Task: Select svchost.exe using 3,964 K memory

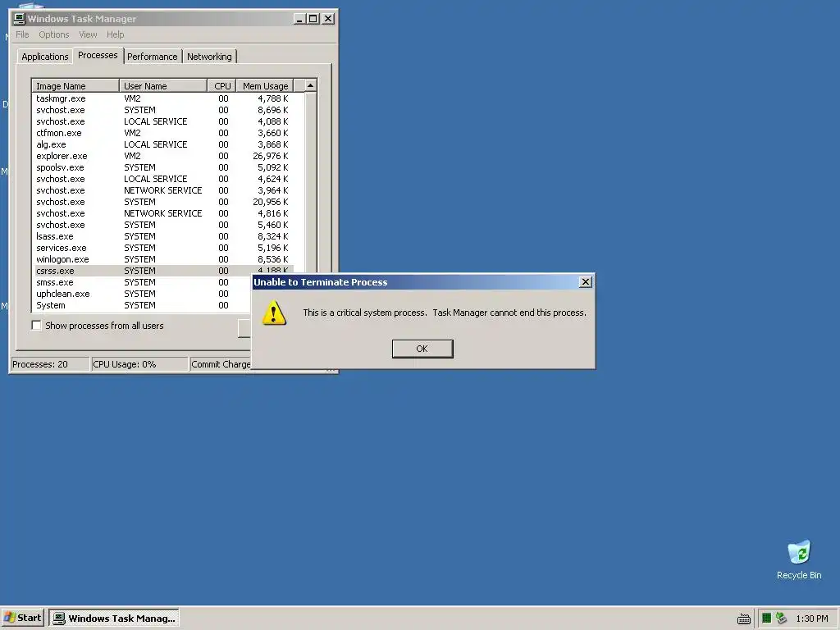Action: click(x=162, y=190)
